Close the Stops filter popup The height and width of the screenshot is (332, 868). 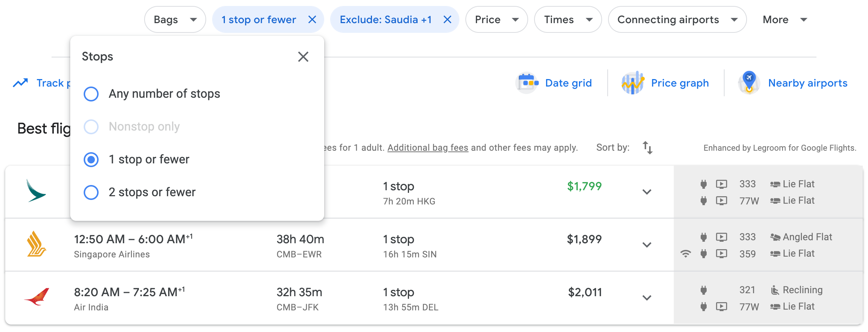coord(303,57)
